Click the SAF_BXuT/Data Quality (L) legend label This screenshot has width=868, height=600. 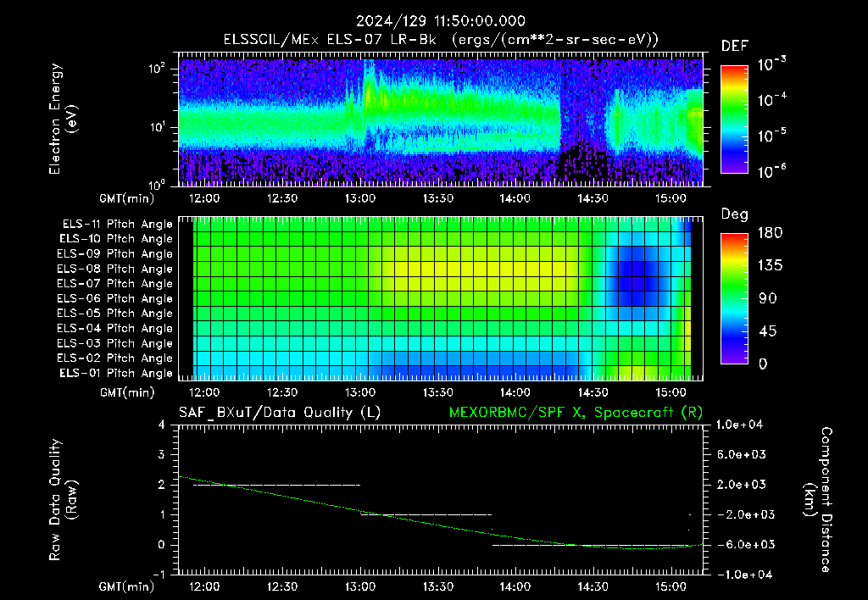pyautogui.click(x=280, y=413)
